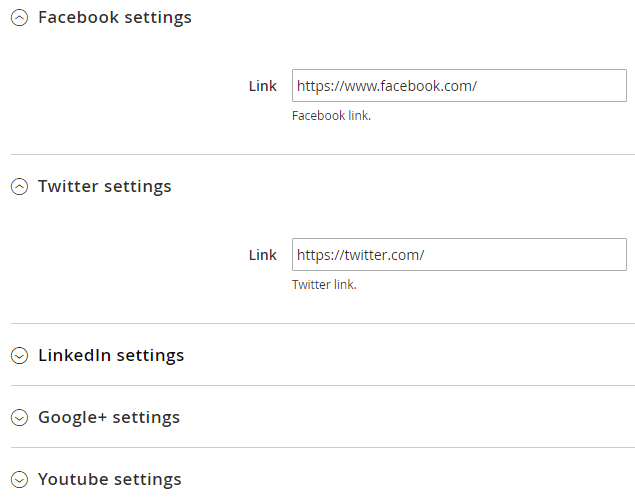Viewport: 635px width, 501px height.
Task: Click the divider between Google+ and Youtube
Action: [x=323, y=448]
